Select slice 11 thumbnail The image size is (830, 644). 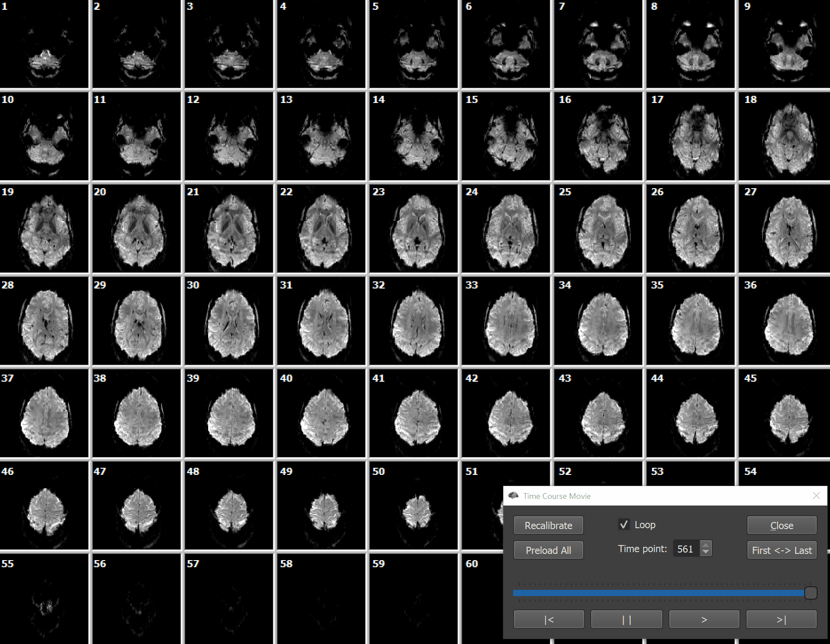(x=136, y=136)
